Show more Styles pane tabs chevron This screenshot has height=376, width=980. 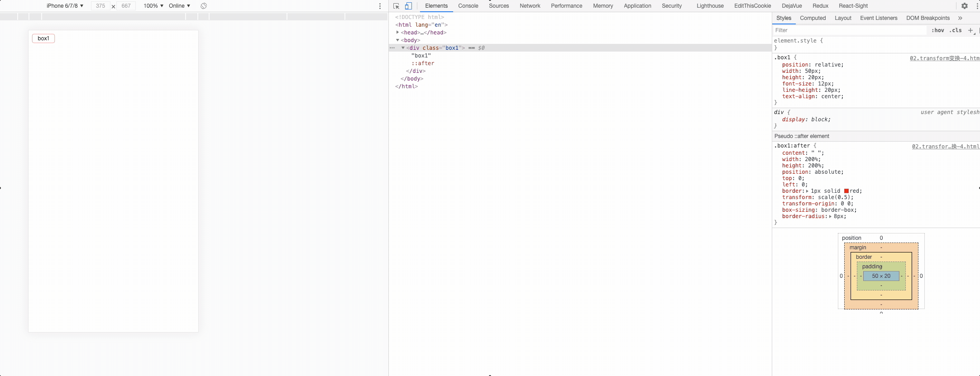(960, 18)
